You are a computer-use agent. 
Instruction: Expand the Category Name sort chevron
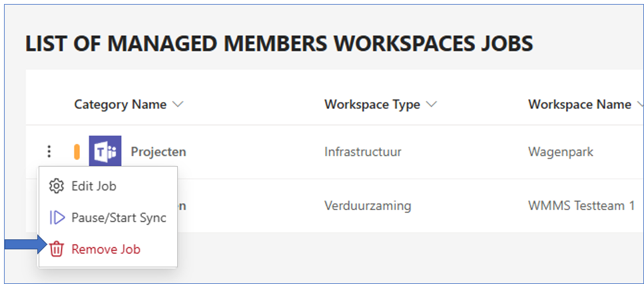(177, 105)
